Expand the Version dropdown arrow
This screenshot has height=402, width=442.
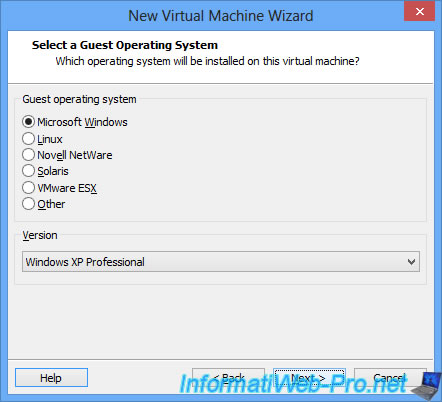(x=411, y=262)
